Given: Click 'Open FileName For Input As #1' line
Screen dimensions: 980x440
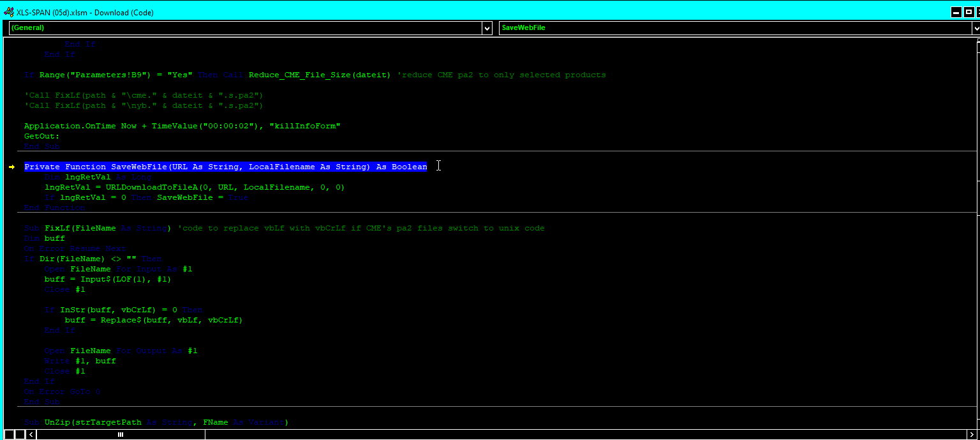Looking at the screenshot, I should (119, 269).
